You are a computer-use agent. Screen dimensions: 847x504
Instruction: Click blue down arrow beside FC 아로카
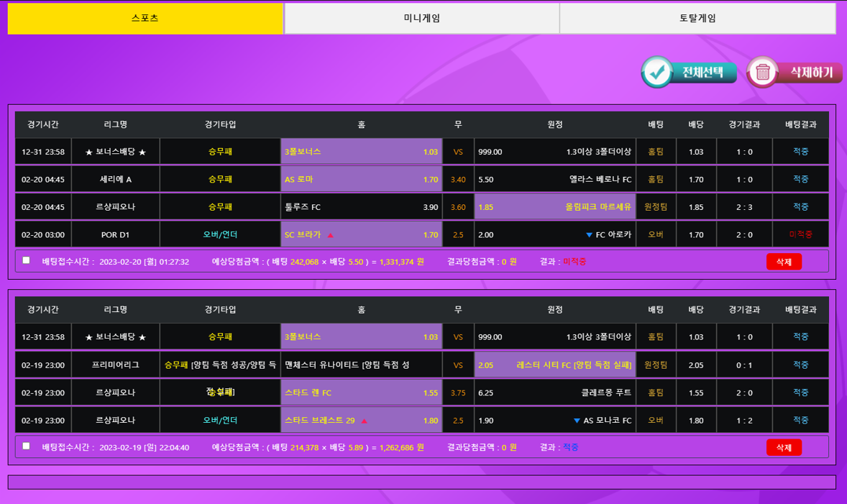pos(589,234)
